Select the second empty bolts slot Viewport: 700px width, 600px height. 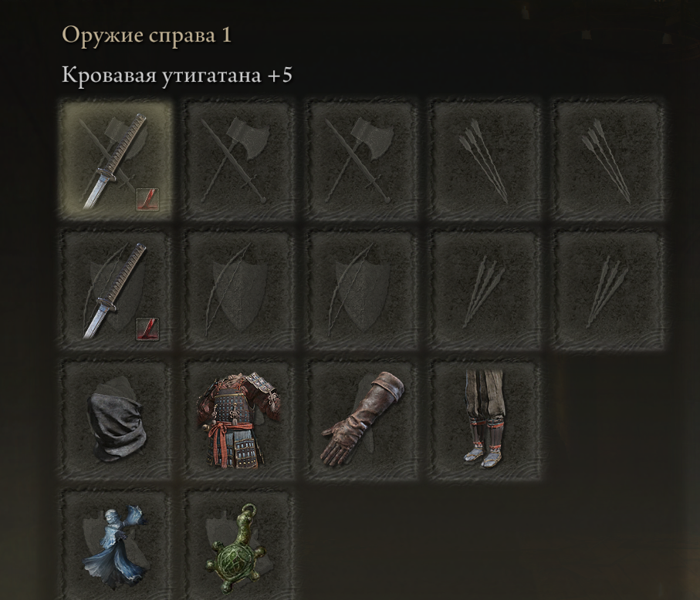(x=608, y=289)
